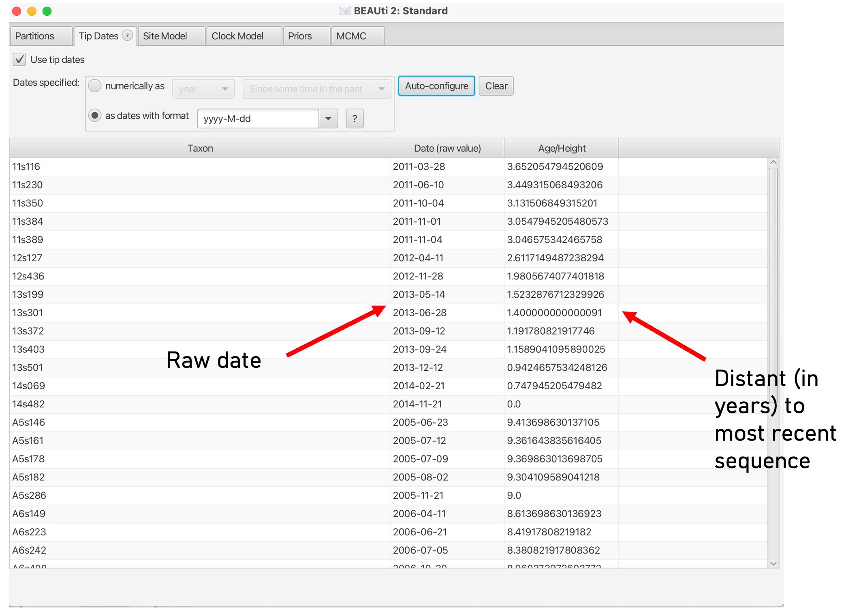Click the date cell 2005-11-21
The width and height of the screenshot is (844, 616).
[x=447, y=495]
